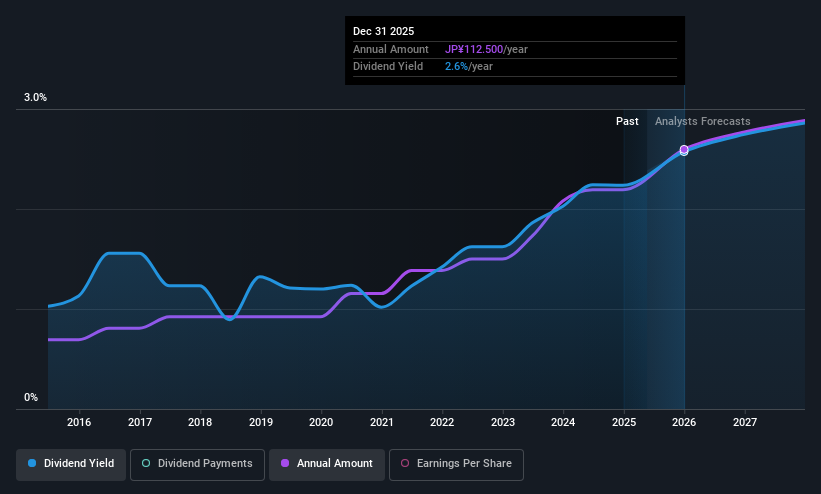Select the highlighted data point marker at 2026

[x=684, y=150]
